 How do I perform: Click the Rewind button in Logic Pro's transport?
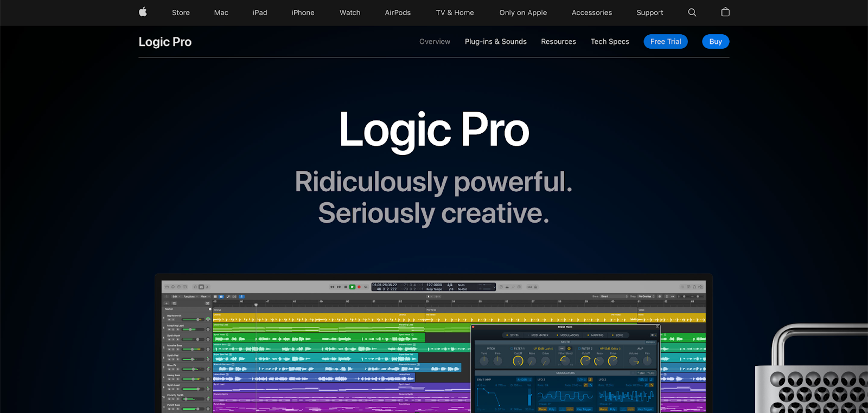coord(332,287)
